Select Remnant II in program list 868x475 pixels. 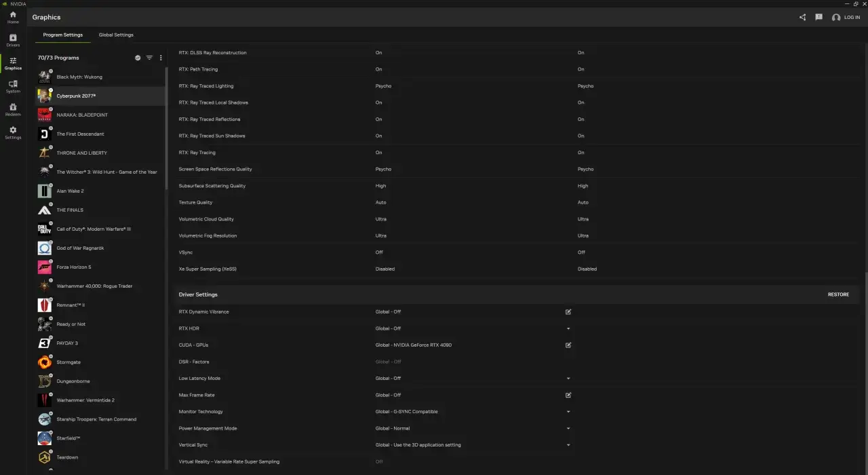(x=101, y=305)
